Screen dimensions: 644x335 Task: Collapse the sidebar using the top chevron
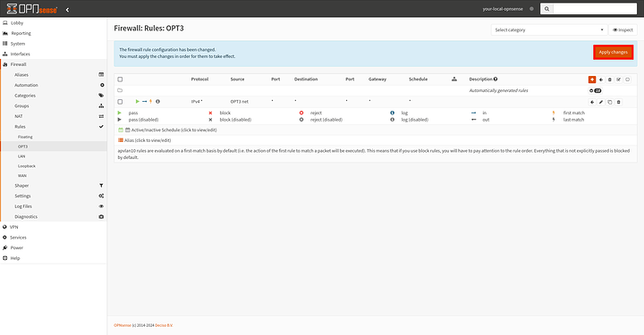(x=67, y=10)
